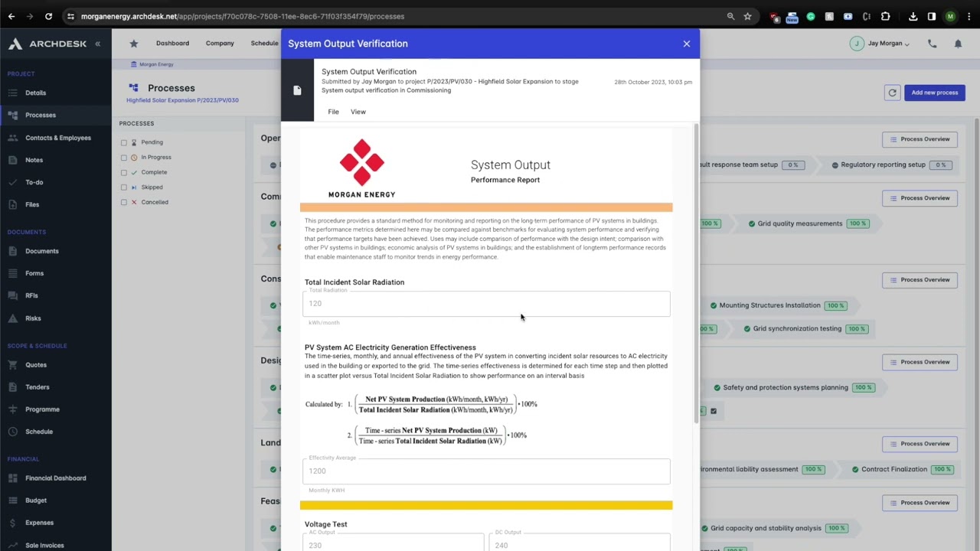Open Files in the sidebar
Image resolution: width=980 pixels, height=551 pixels.
click(32, 204)
